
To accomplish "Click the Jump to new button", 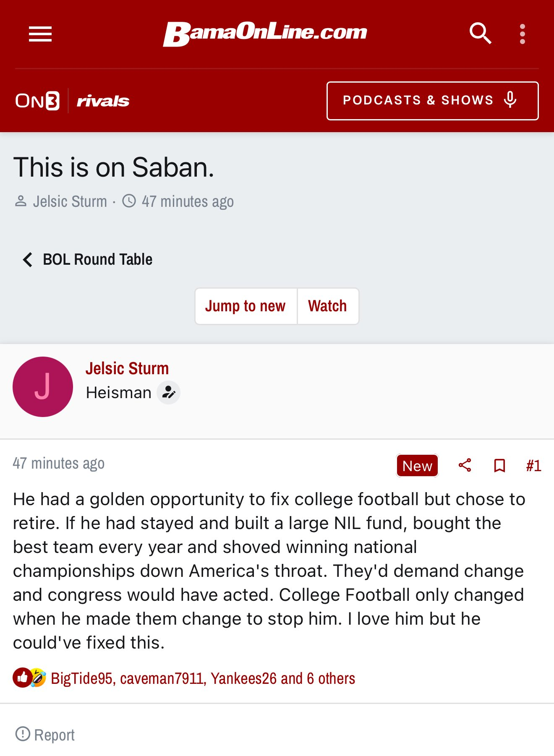I will point(246,306).
